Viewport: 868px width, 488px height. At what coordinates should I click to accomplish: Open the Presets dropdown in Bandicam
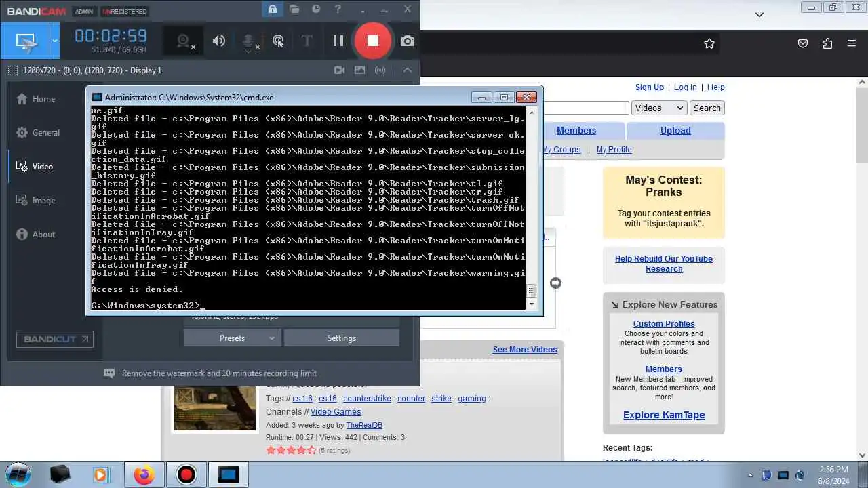pyautogui.click(x=232, y=338)
